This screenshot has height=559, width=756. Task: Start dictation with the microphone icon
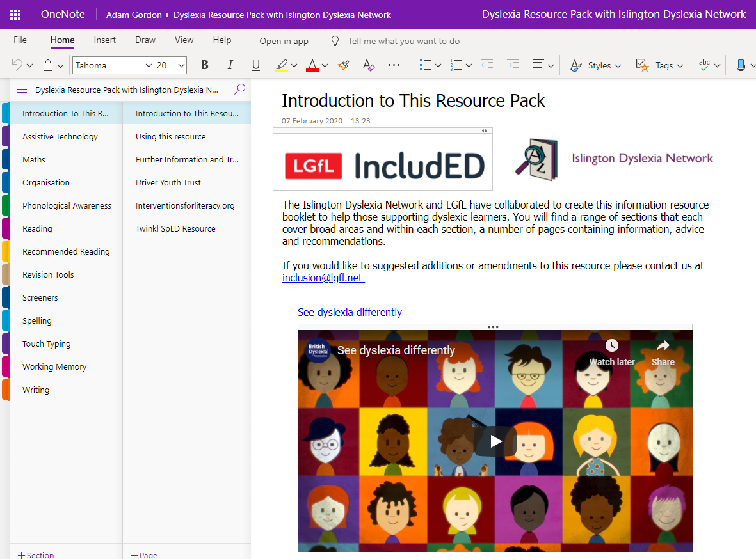pos(741,65)
